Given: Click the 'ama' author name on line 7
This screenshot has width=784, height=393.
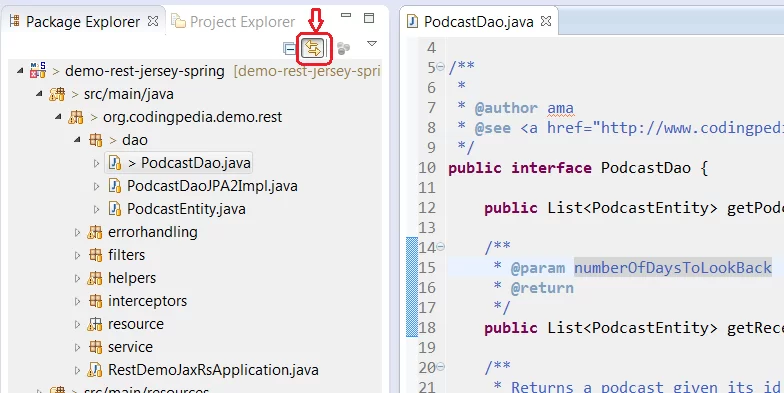Looking at the screenshot, I should (560, 108).
